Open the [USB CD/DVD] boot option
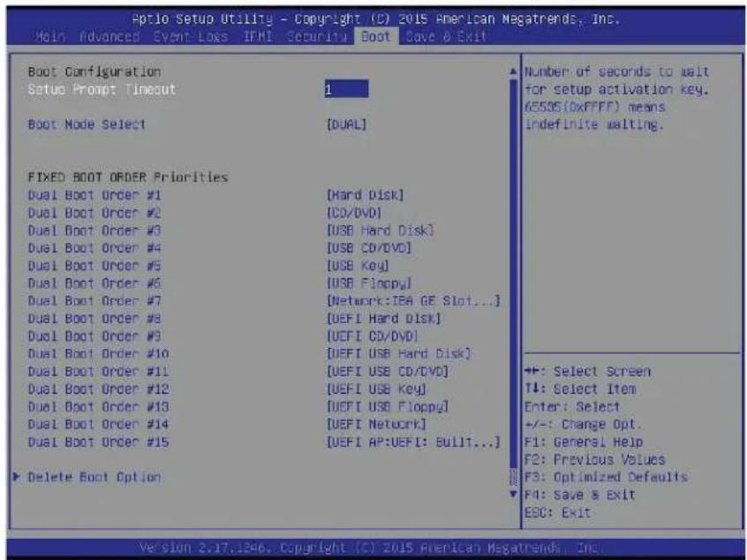Image resolution: width=747 pixels, height=560 pixels. pyautogui.click(x=369, y=248)
